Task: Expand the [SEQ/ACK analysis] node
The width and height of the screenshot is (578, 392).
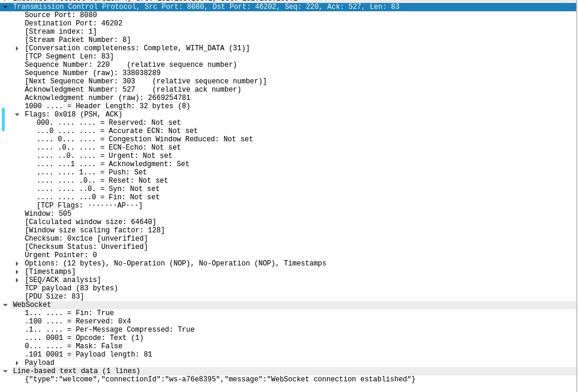Action: [17, 280]
